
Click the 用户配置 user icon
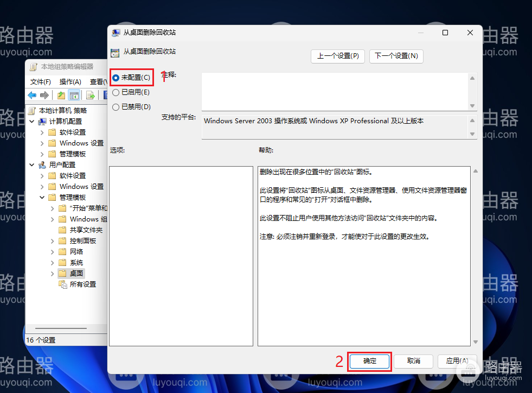coord(42,165)
